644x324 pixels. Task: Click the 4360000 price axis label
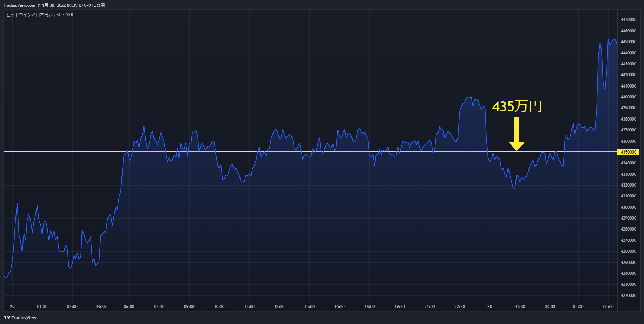pyautogui.click(x=628, y=141)
